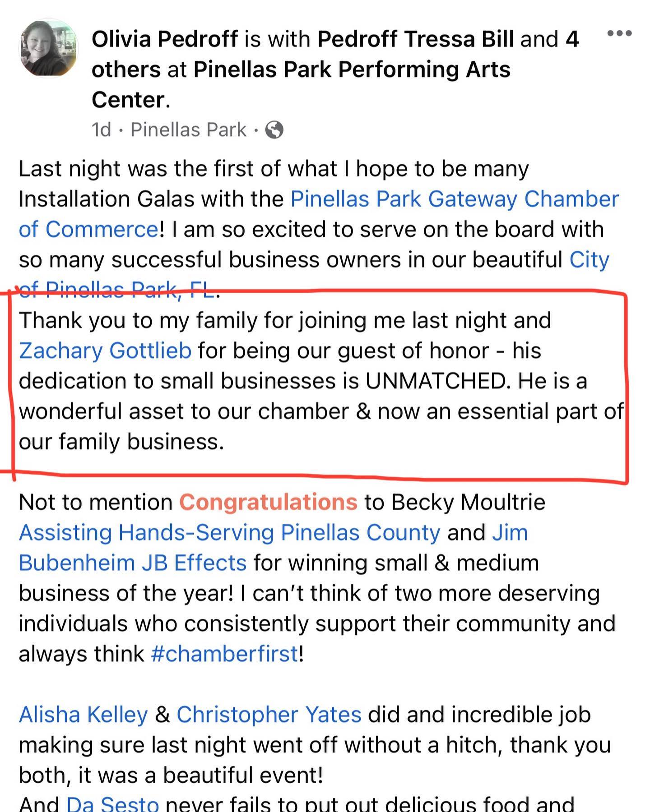Open Jim Bubenheim JB Effects link
This screenshot has width=650, height=812.
133,563
